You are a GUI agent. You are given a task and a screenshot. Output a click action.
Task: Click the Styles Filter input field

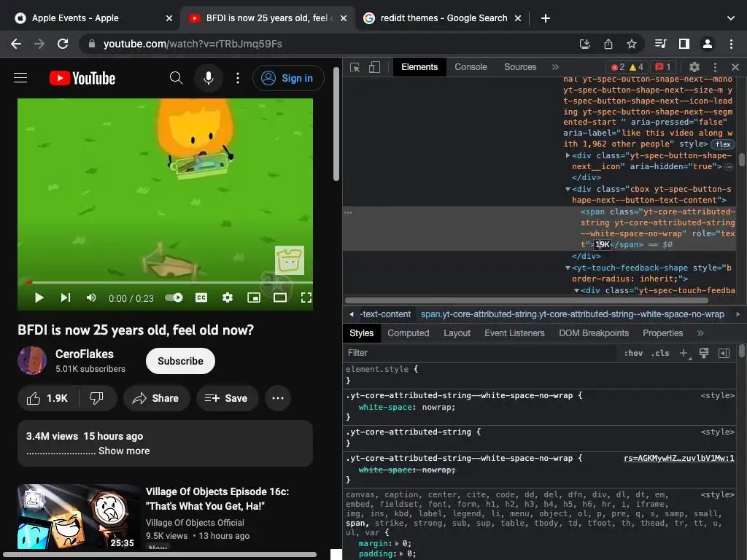tap(481, 353)
